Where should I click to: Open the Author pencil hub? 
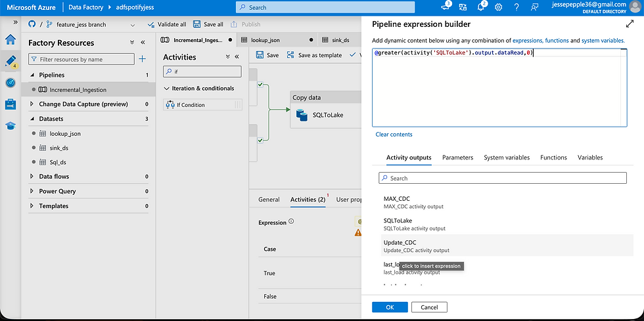pos(11,61)
